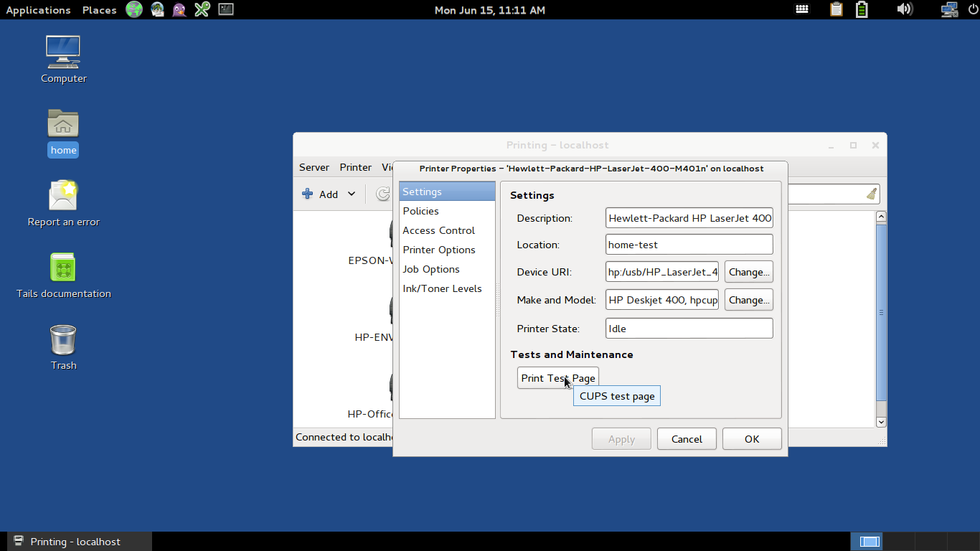Viewport: 980px width, 551px height.
Task: Open the Server menu in Printing window
Action: click(314, 167)
